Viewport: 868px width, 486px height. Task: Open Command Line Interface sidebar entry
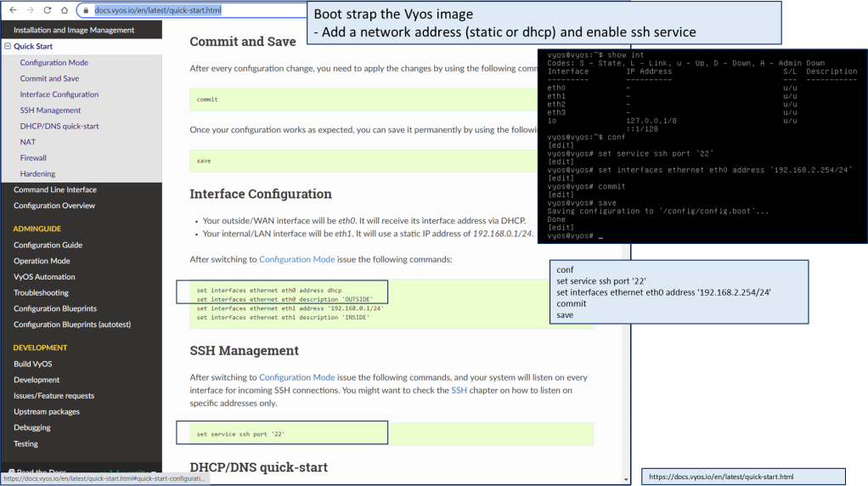coord(55,190)
